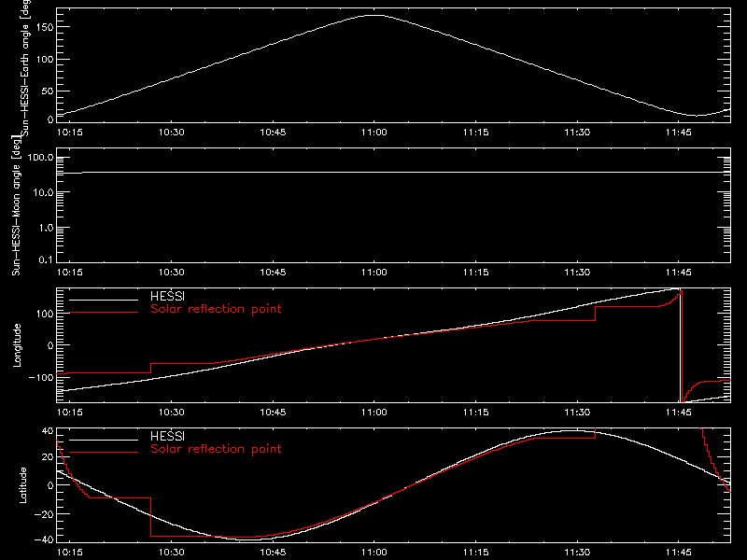Click 10:45 label under Longitude plot
747x560 pixels.
tap(273, 413)
